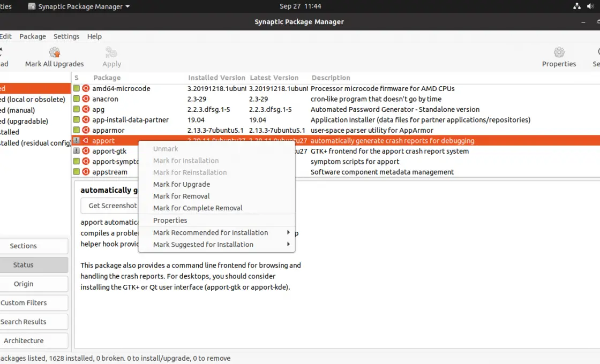Toggle status checkbox for apparmor
600x364 pixels.
[77, 130]
